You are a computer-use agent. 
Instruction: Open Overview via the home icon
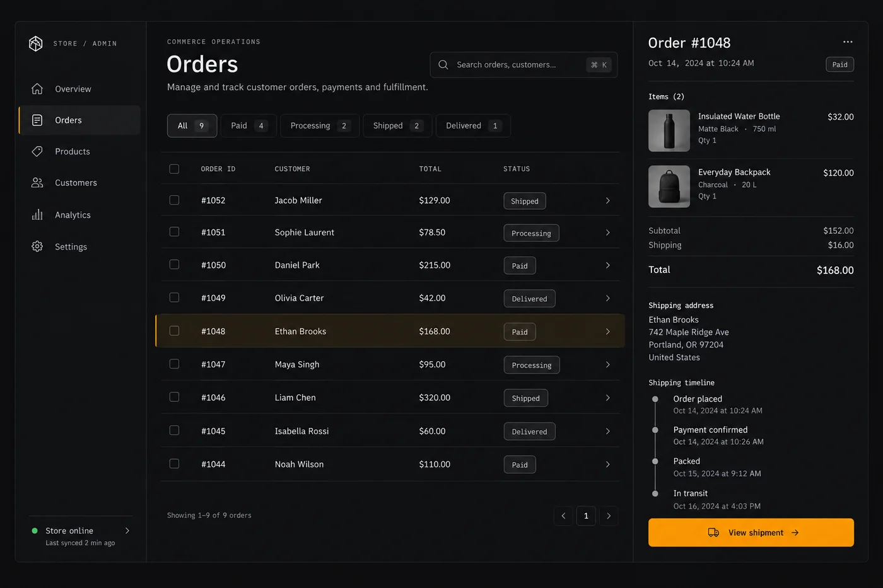[x=37, y=89]
